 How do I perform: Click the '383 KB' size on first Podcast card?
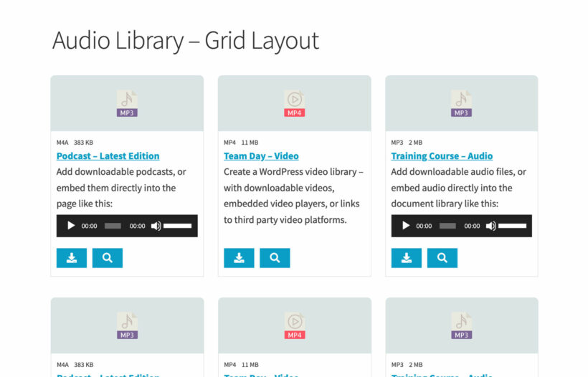click(83, 143)
